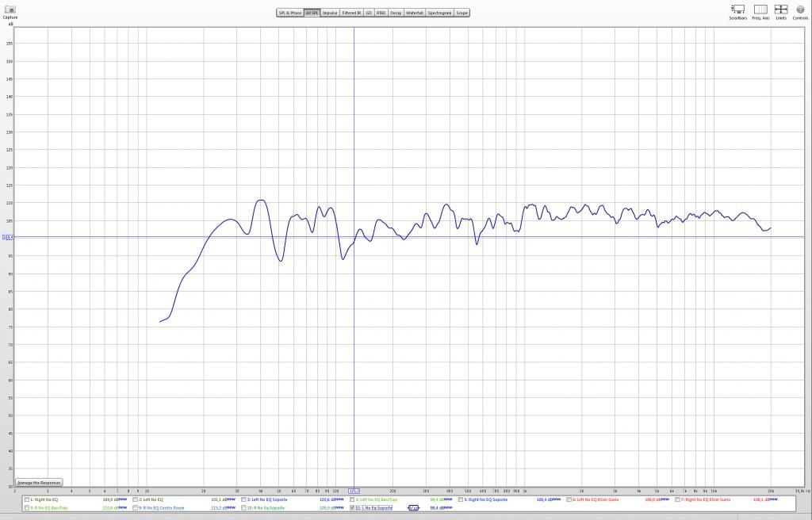Select the RT60 tab
The image size is (812, 520).
tap(381, 13)
